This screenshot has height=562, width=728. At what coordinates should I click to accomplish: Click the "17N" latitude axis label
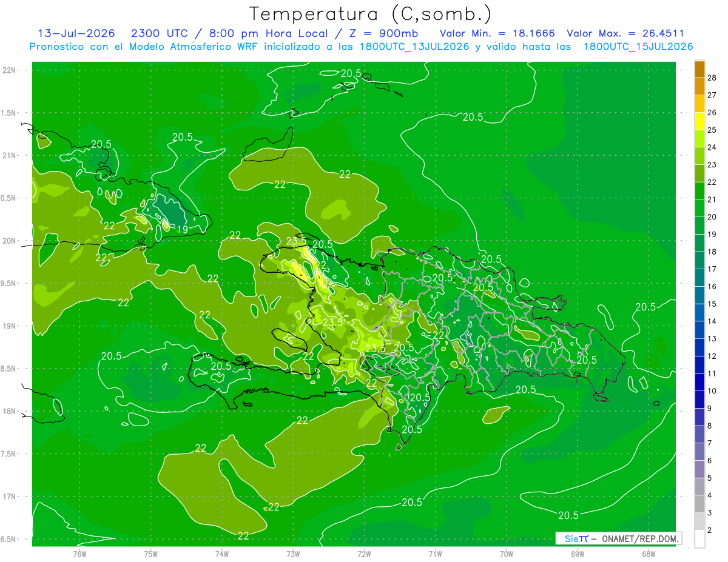point(8,497)
